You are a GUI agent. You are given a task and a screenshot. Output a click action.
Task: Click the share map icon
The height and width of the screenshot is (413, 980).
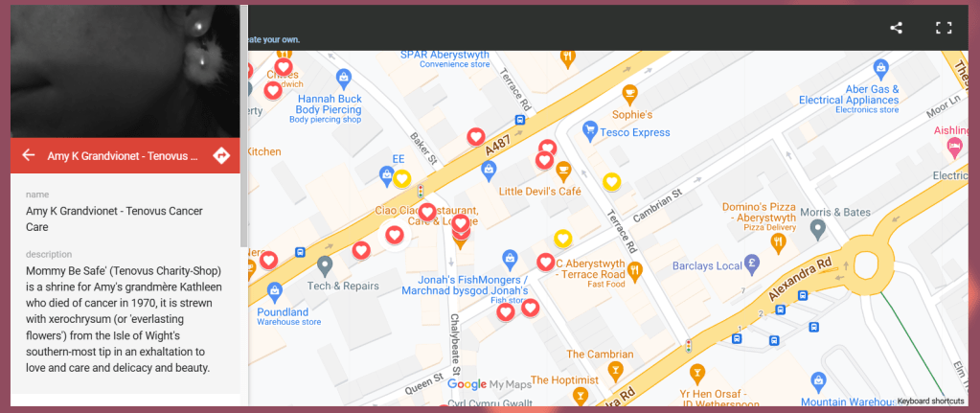click(x=896, y=28)
